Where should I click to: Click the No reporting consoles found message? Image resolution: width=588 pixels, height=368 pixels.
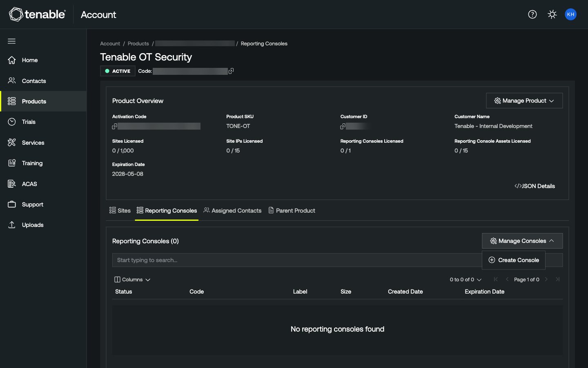(337, 329)
